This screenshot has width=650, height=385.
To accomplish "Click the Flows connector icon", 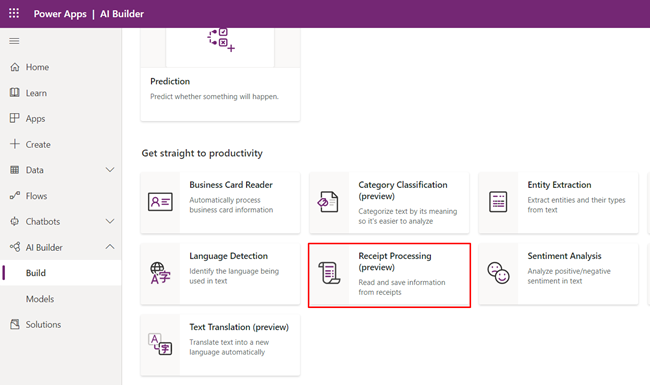I will click(x=15, y=195).
